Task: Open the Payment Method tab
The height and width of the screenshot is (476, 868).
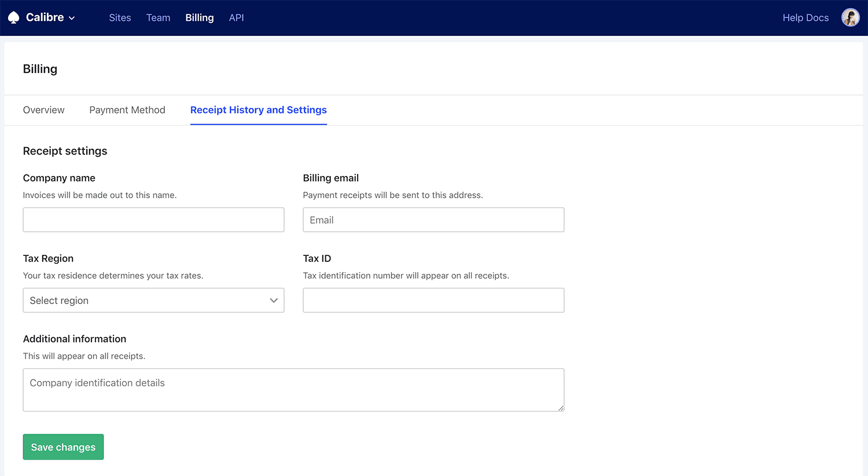Action: [127, 109]
